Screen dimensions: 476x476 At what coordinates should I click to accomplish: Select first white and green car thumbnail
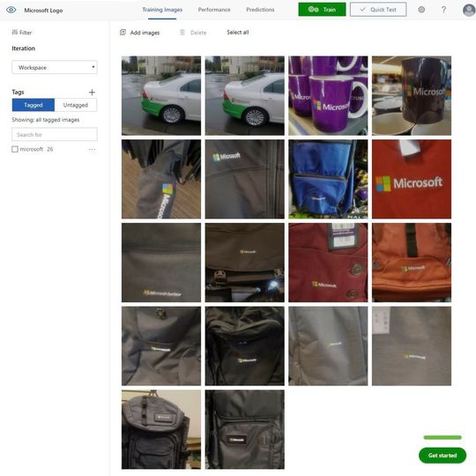pos(161,95)
